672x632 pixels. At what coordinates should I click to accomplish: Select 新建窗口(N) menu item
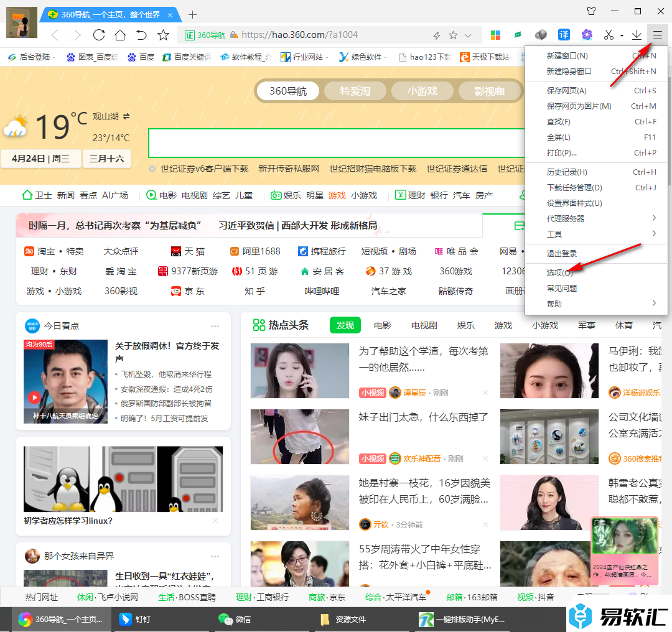pos(597,56)
